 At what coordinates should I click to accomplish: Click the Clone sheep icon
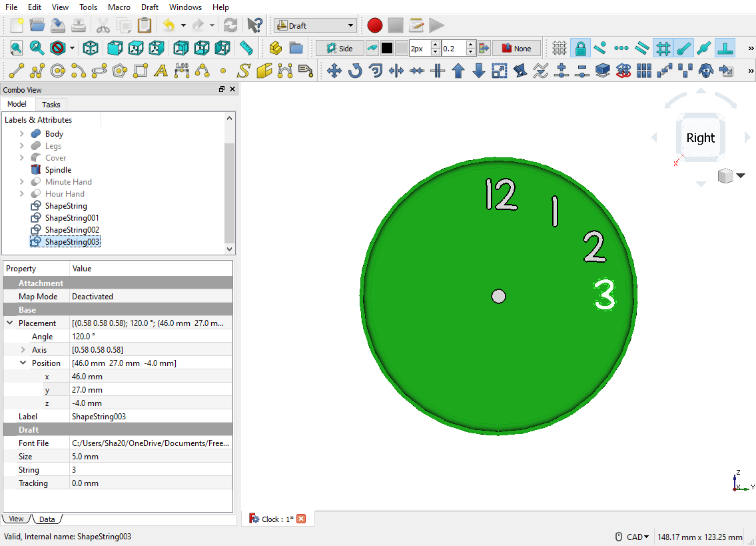pos(706,71)
